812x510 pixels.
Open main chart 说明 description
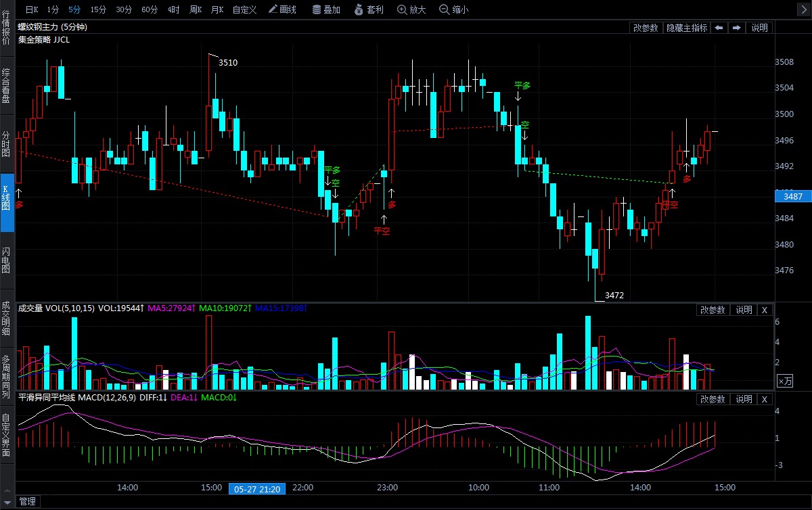point(759,28)
